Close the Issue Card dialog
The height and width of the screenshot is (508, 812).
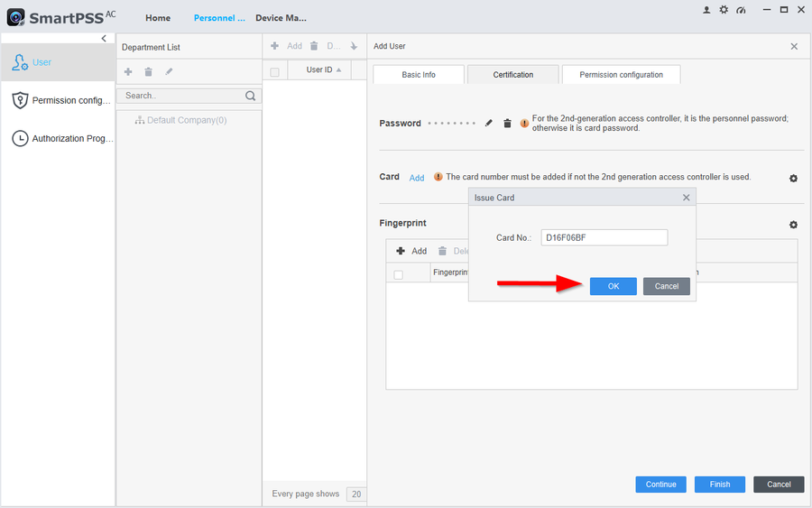686,198
